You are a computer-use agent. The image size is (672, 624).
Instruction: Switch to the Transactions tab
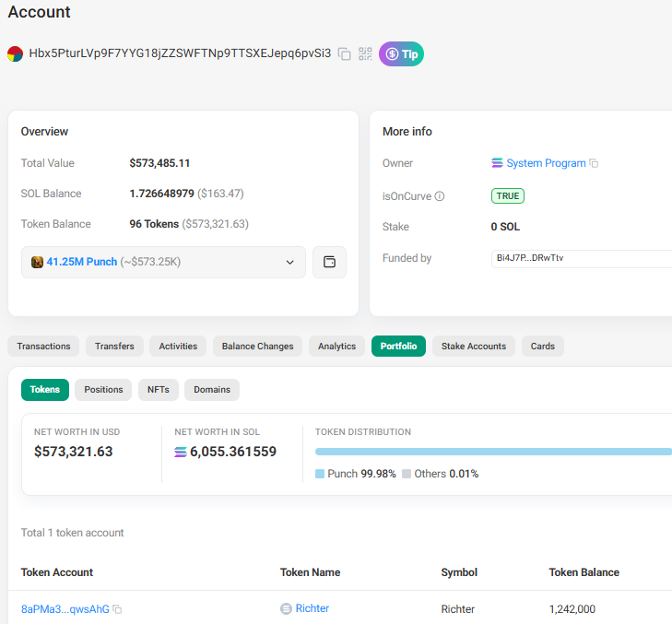tap(43, 347)
